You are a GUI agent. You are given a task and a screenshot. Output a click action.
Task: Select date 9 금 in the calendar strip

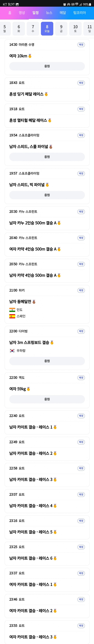[61, 29]
